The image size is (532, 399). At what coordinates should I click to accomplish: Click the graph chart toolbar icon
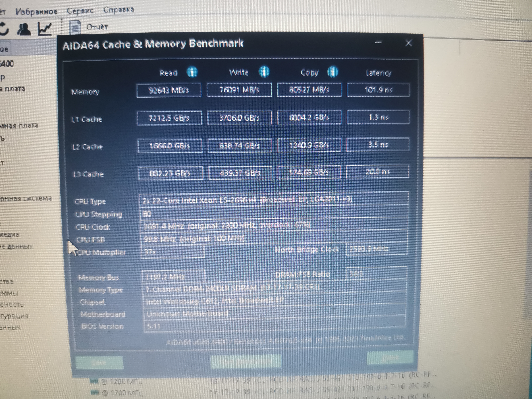tap(45, 29)
